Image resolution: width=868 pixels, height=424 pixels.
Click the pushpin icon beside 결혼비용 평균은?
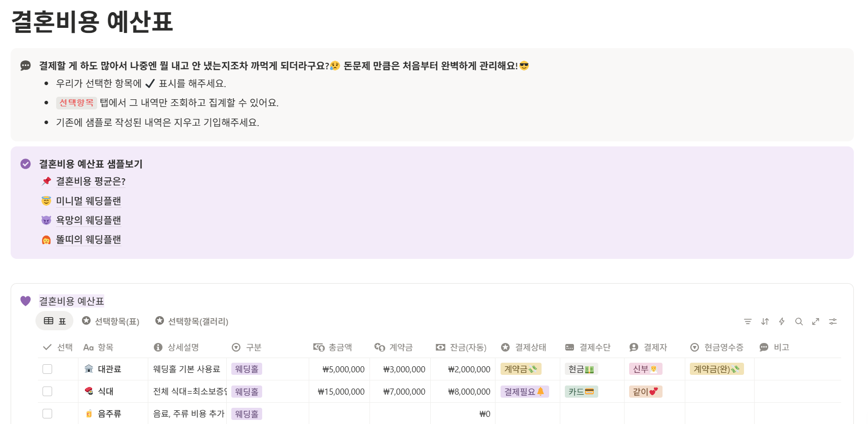coord(46,181)
